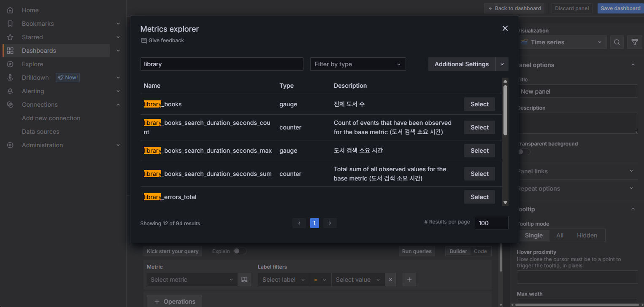The height and width of the screenshot is (307, 644).
Task: Click the visualization search magnifier icon
Action: [x=617, y=42]
